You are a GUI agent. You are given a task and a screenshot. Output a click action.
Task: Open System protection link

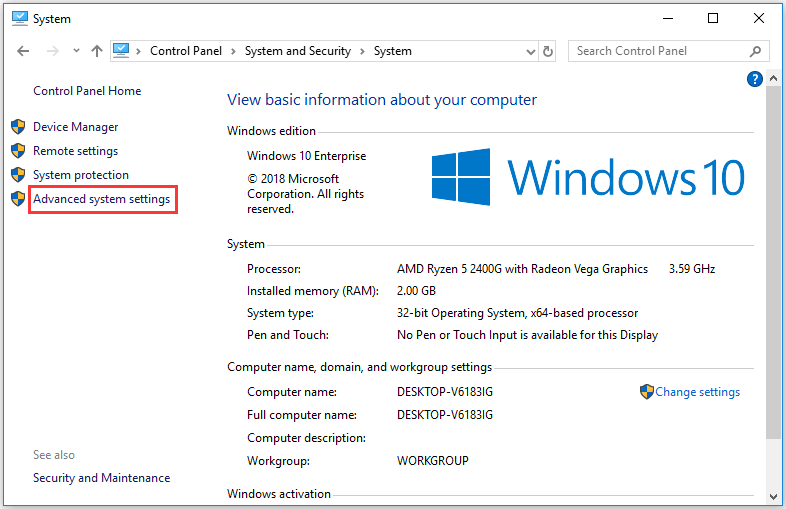[81, 175]
